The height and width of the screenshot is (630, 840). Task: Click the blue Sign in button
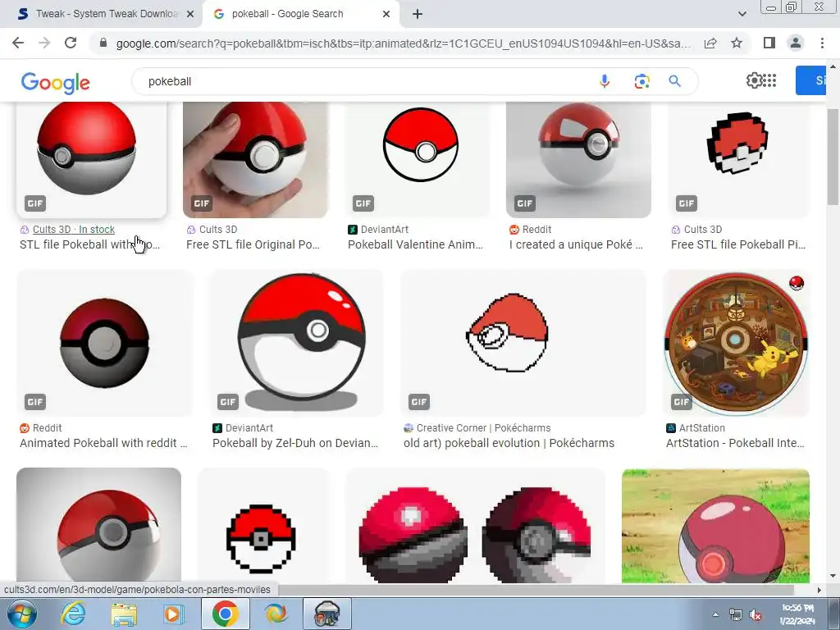click(810, 80)
